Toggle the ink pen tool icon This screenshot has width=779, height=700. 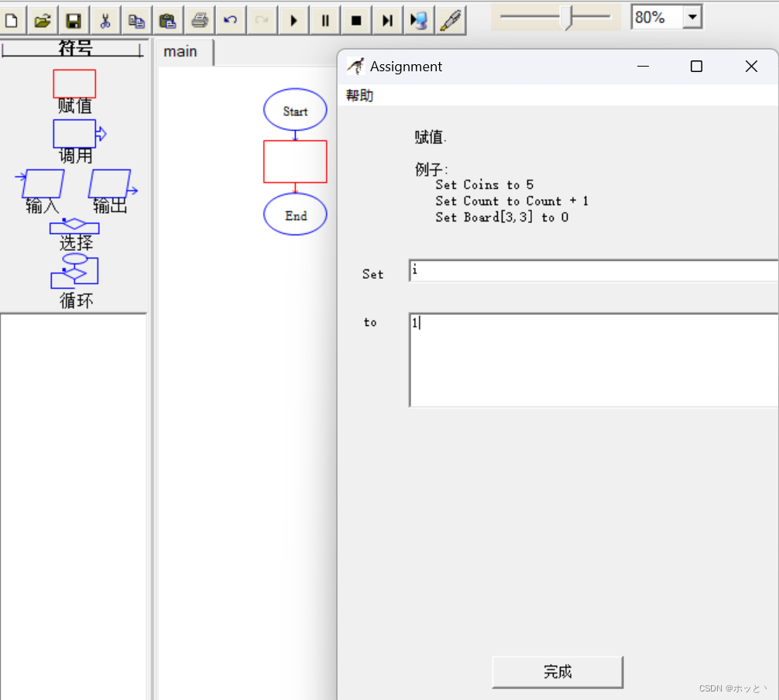click(451, 20)
